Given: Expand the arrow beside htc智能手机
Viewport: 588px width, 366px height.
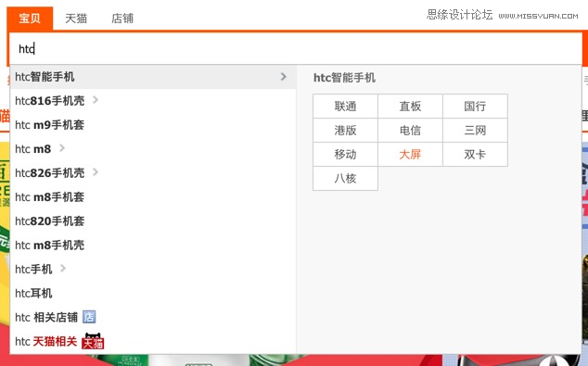Looking at the screenshot, I should coord(283,77).
